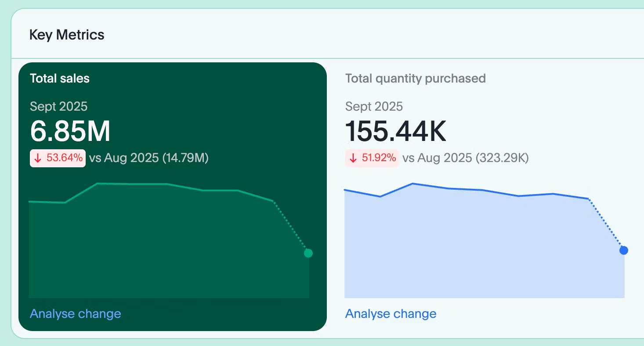Select the Total sales metric card title

[60, 79]
